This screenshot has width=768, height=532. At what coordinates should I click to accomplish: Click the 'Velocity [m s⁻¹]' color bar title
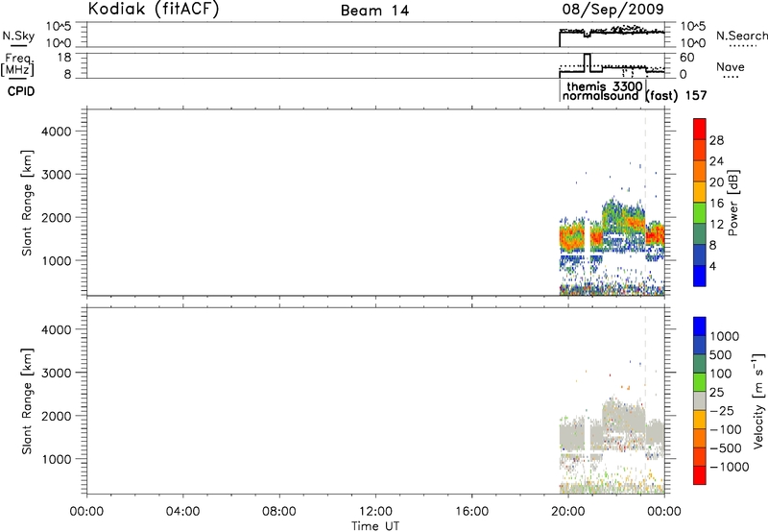pos(758,400)
